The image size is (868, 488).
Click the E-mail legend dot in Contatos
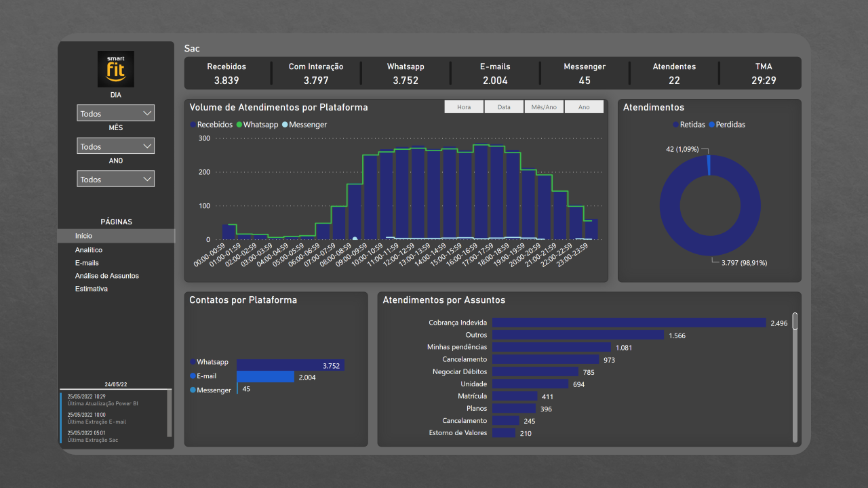(193, 375)
